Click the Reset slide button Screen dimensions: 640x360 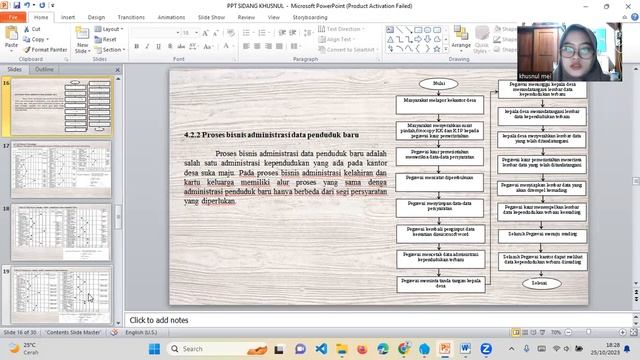pos(106,39)
